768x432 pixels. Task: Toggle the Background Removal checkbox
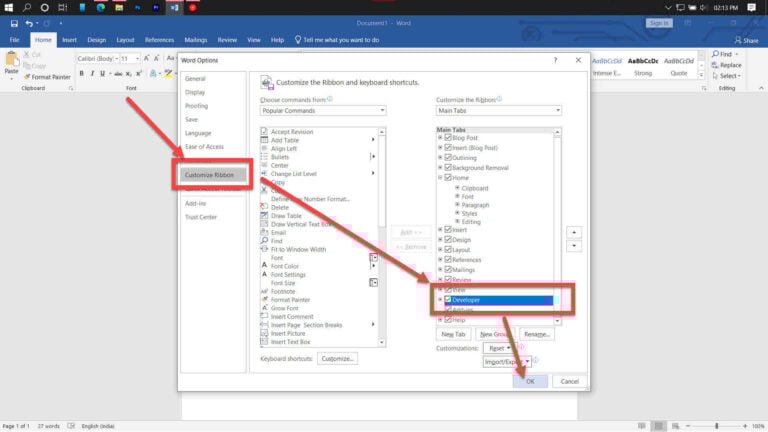click(x=448, y=168)
